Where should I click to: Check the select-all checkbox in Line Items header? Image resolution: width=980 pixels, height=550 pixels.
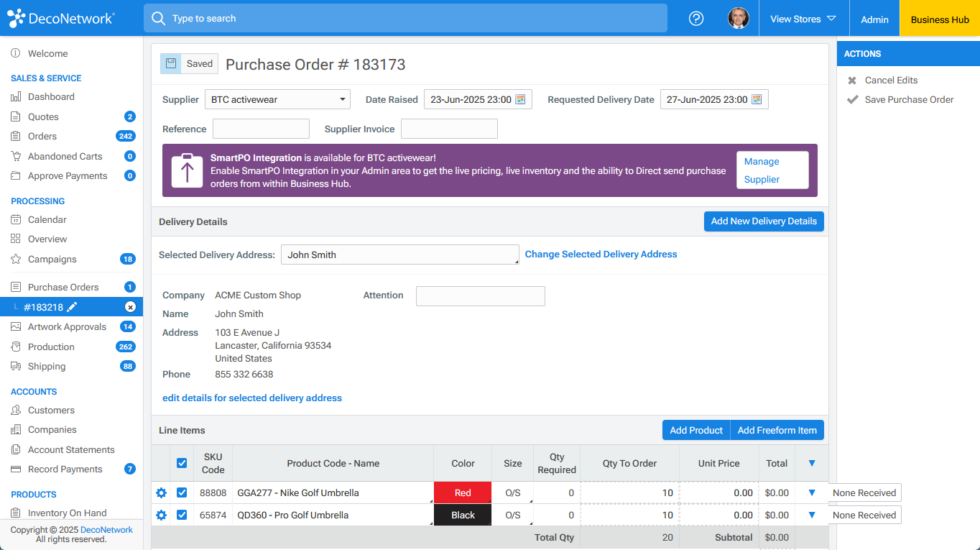click(182, 463)
